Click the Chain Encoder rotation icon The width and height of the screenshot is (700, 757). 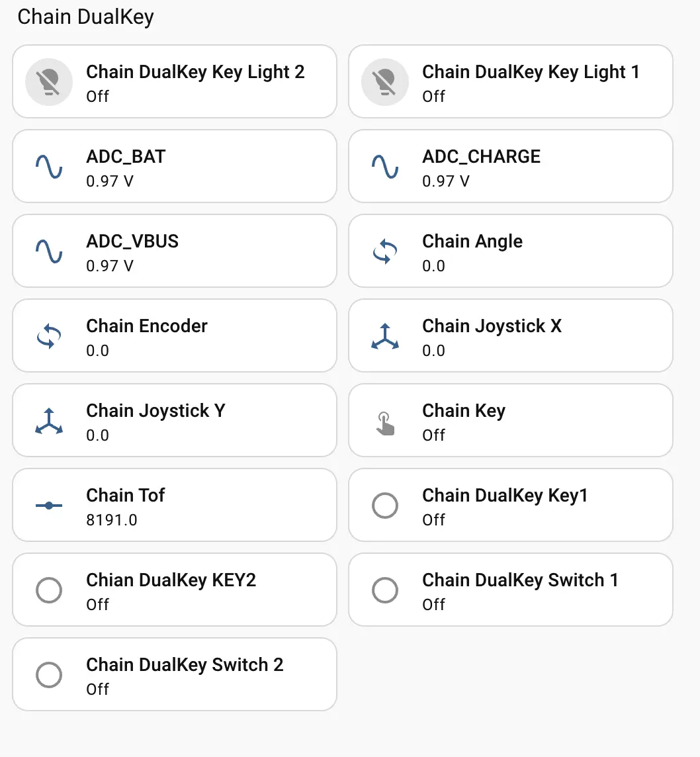pos(48,336)
